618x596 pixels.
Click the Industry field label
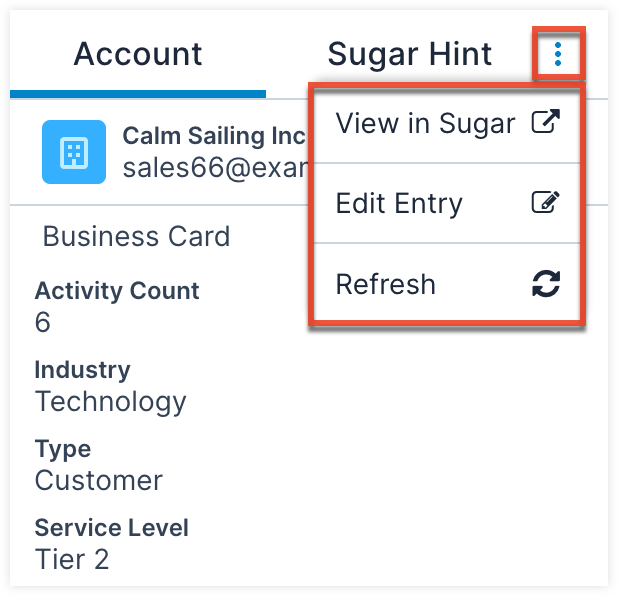82,370
